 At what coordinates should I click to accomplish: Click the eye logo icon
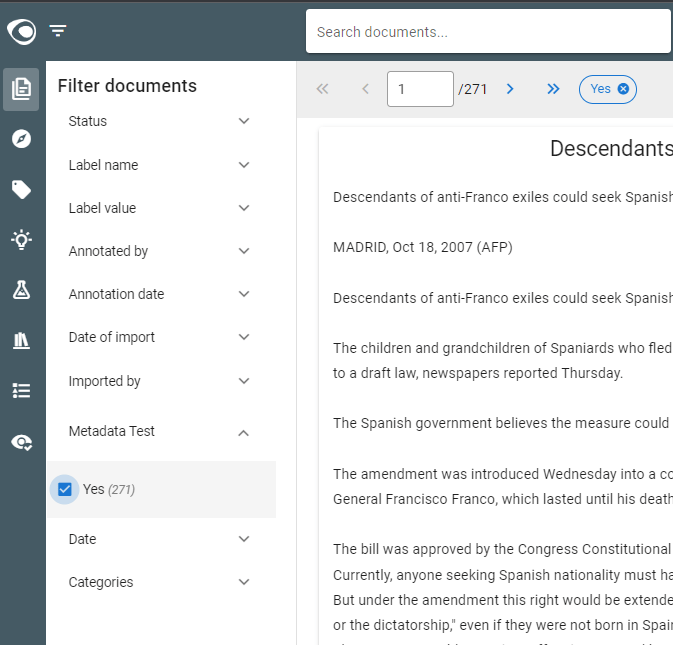[21, 32]
